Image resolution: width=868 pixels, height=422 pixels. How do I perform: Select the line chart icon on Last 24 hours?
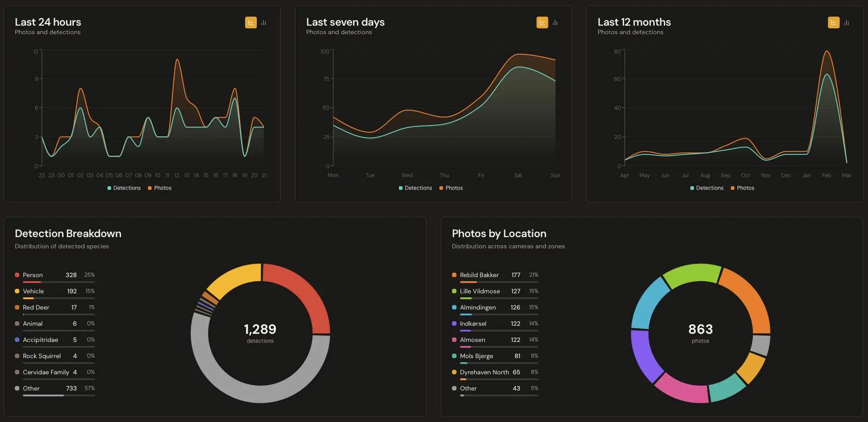point(251,22)
